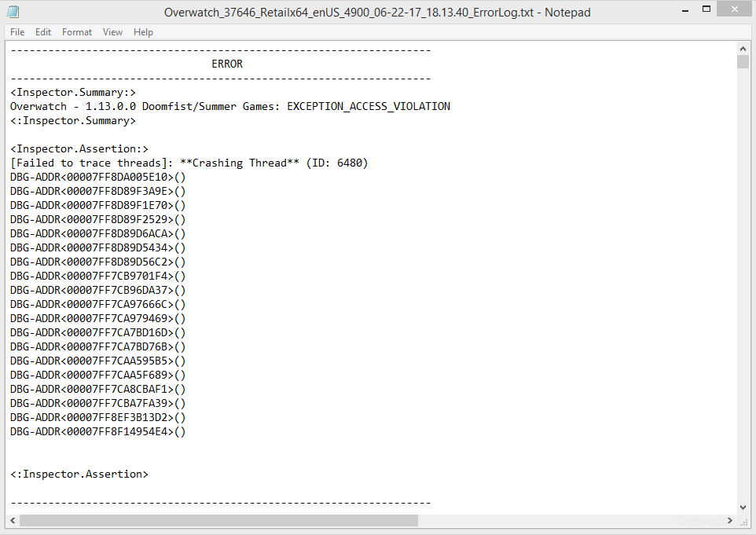Click the DBG-ADDR line with 00007FF8DA005E10
756x535 pixels.
(97, 178)
